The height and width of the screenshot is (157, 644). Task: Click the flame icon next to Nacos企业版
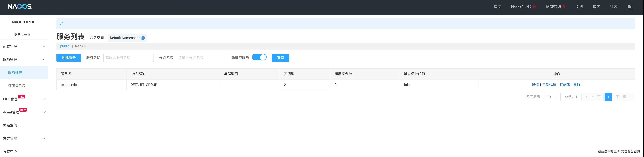pos(534,6)
